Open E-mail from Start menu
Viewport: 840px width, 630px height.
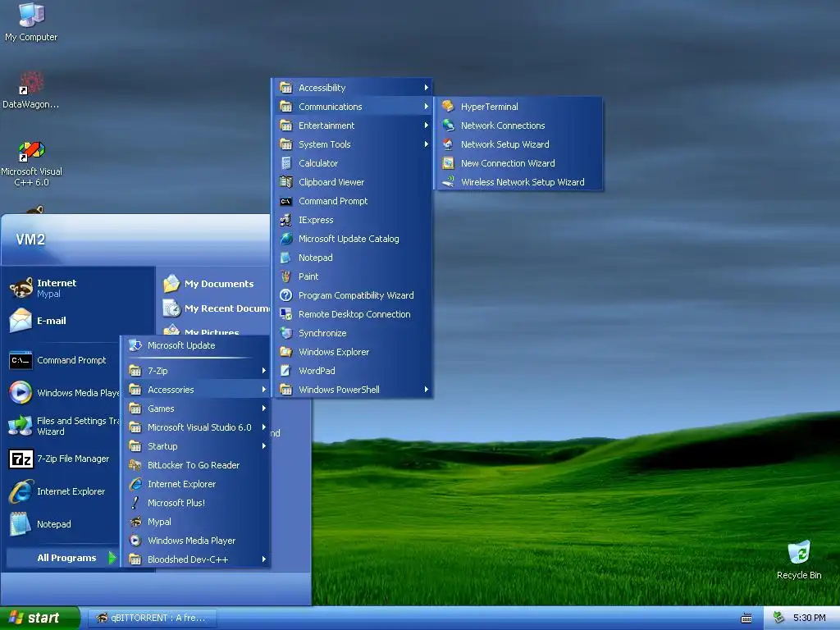[80, 321]
